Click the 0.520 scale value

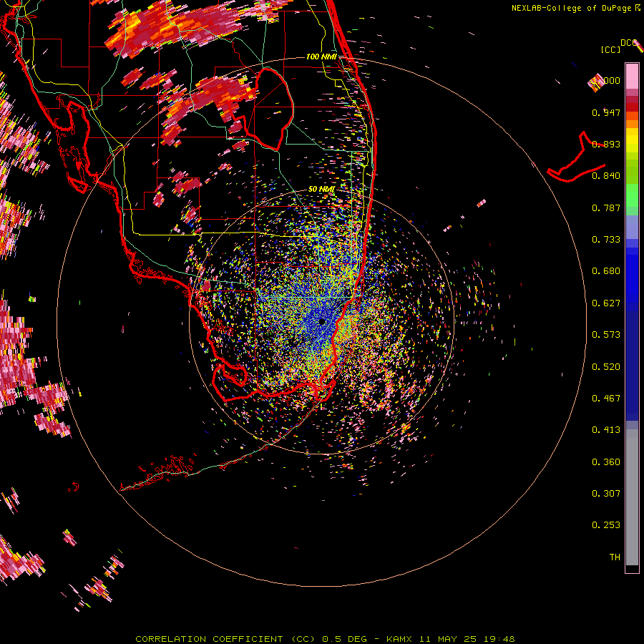606,367
